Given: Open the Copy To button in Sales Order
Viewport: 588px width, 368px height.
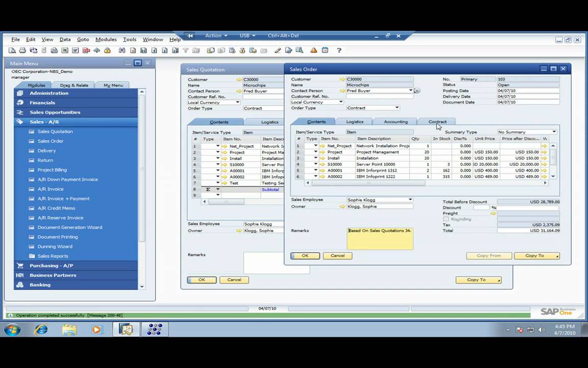Looking at the screenshot, I should tap(536, 256).
